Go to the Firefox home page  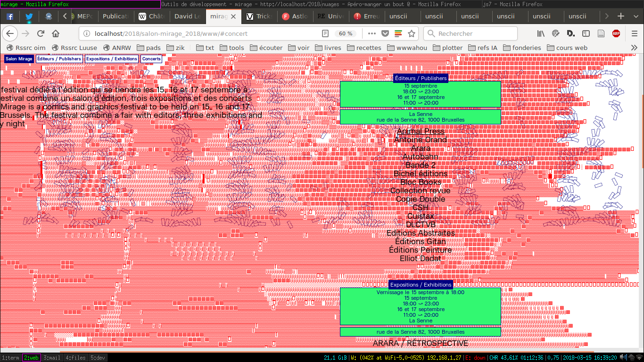point(56,33)
